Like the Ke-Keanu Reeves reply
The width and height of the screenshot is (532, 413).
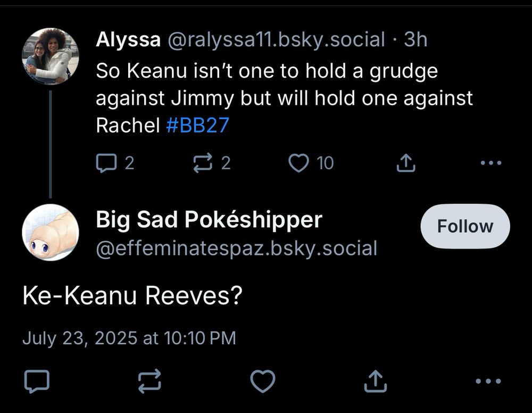263,381
